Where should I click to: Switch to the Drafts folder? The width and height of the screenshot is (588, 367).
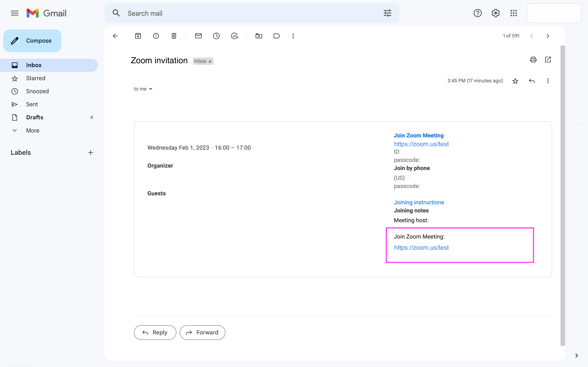coord(35,117)
